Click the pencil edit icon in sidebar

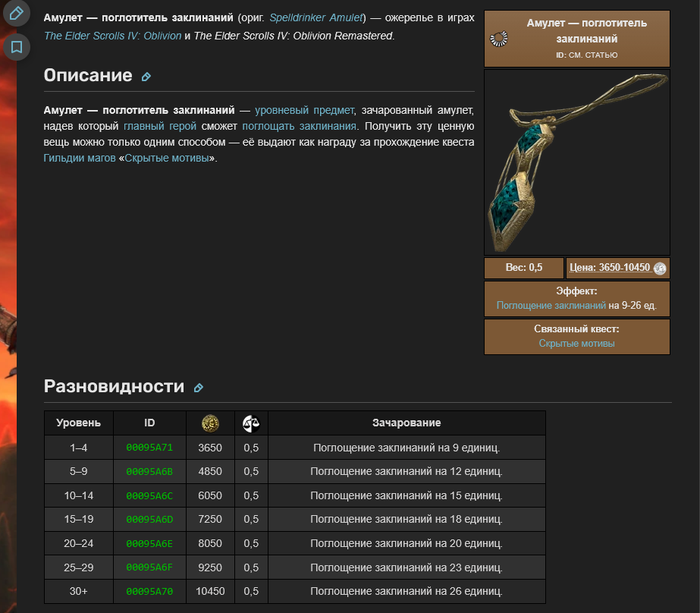click(17, 13)
